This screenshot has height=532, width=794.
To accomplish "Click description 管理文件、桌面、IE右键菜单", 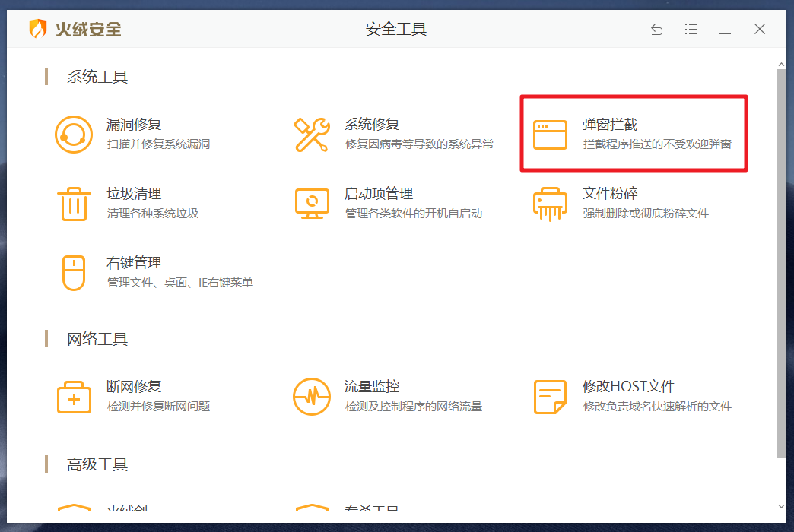I will (x=180, y=283).
